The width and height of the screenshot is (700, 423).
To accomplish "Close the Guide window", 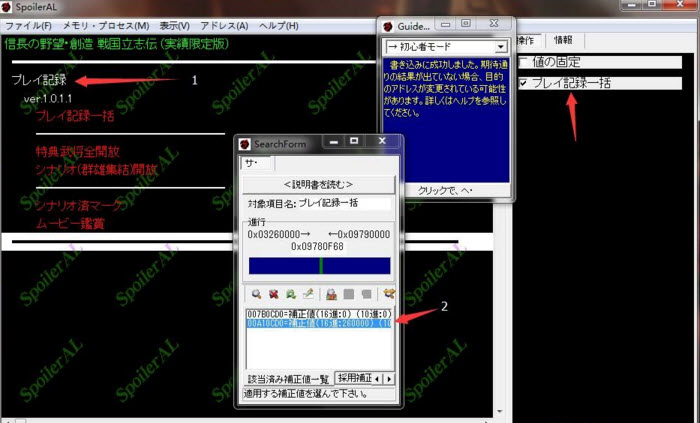I will (494, 23).
